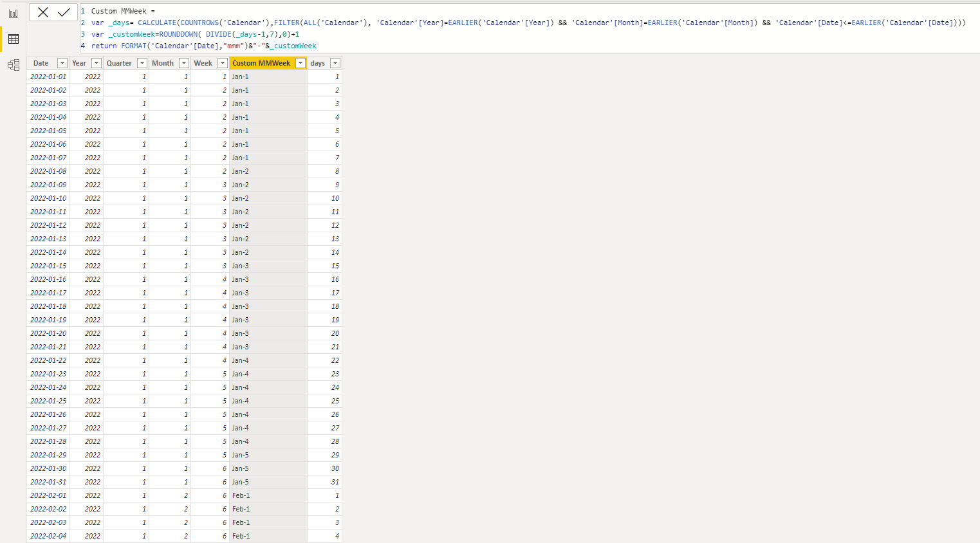Select the date cell 2022-01-22
Viewport: 980px width, 543px height.
click(x=48, y=360)
